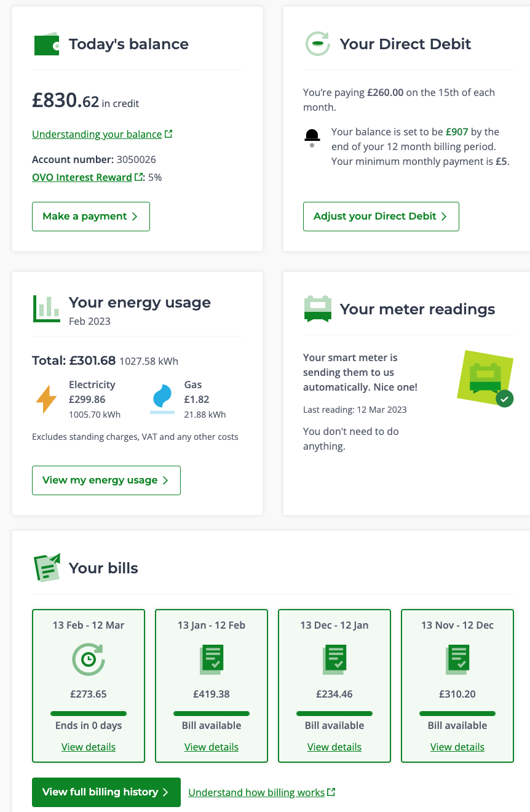Click the Direct Debit circular arrow icon
The image size is (530, 812).
318,44
